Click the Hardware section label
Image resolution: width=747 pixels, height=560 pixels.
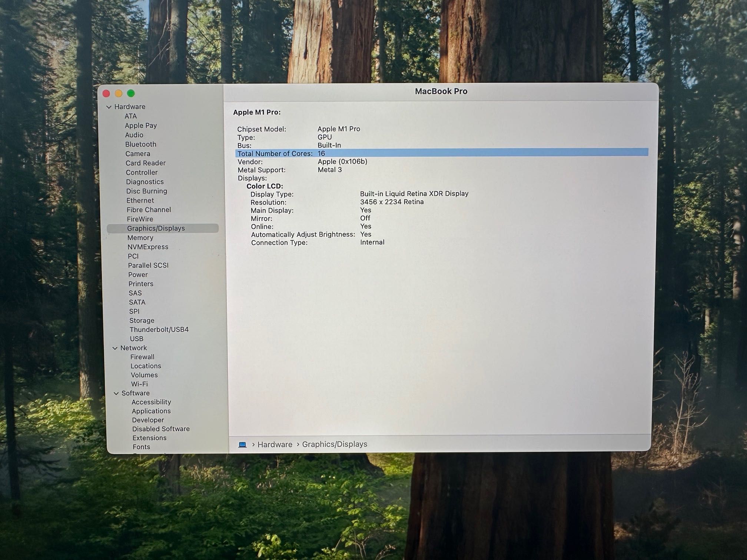click(130, 107)
